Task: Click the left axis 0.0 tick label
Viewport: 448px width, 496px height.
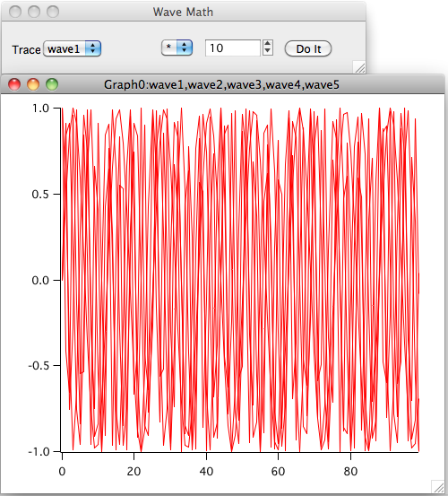Action: coord(40,280)
